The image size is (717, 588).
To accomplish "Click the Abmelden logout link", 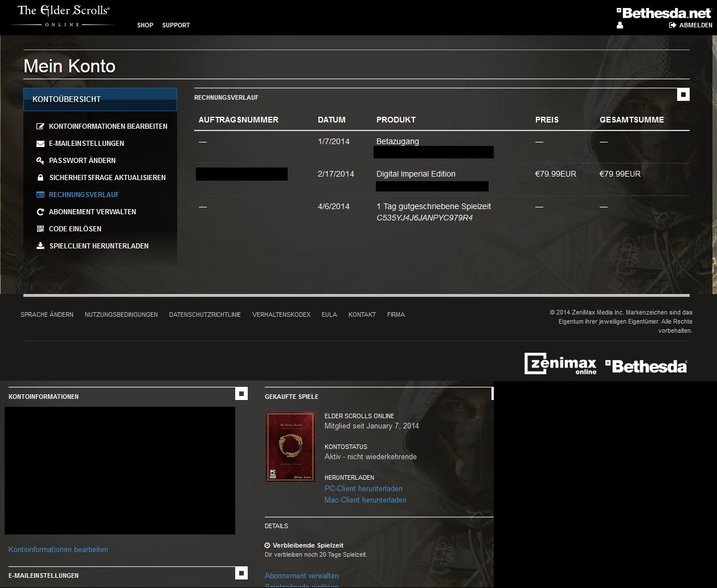I will tap(695, 25).
